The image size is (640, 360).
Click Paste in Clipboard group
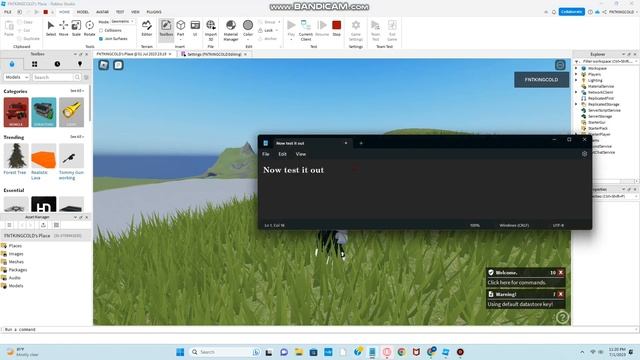(x=9, y=29)
